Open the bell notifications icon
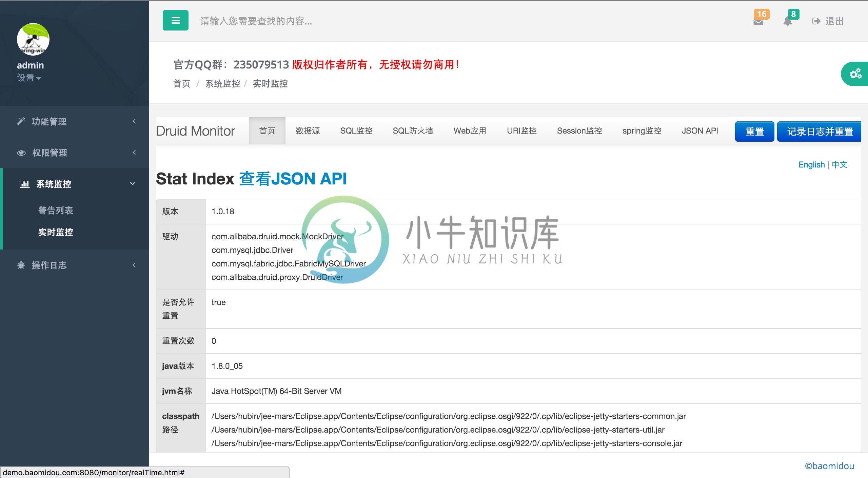 pyautogui.click(x=788, y=22)
